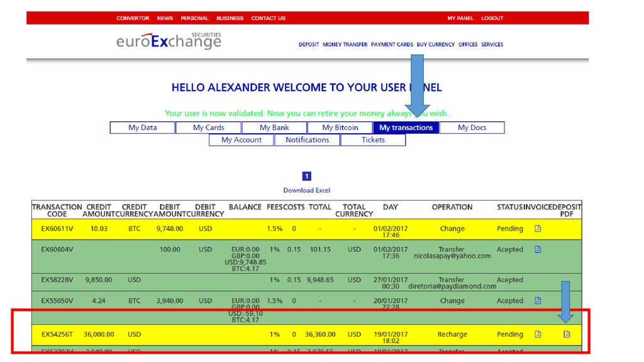Click transaction code EX58228V
Screen dimensions: 644x362
(57, 280)
